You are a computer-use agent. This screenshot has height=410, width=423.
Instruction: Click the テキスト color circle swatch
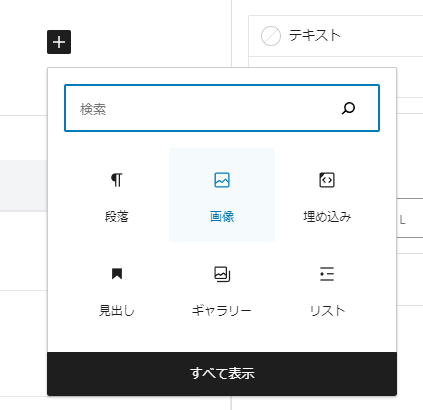click(271, 36)
